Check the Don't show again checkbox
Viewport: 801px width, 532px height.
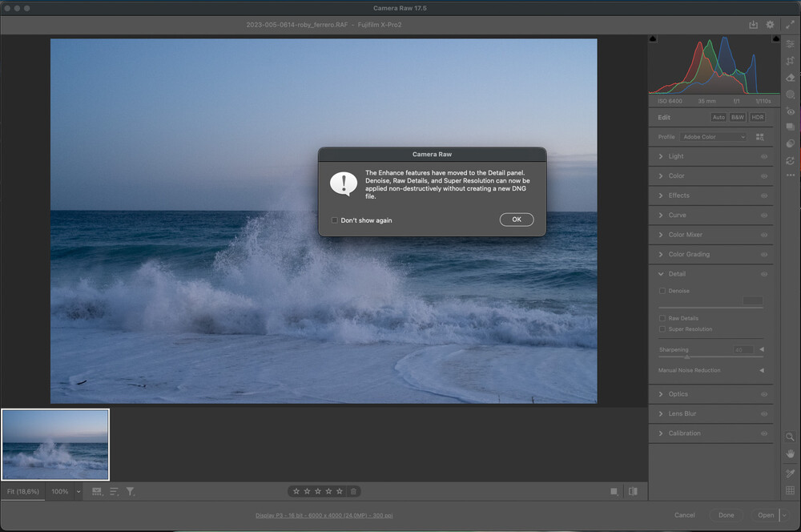(335, 220)
